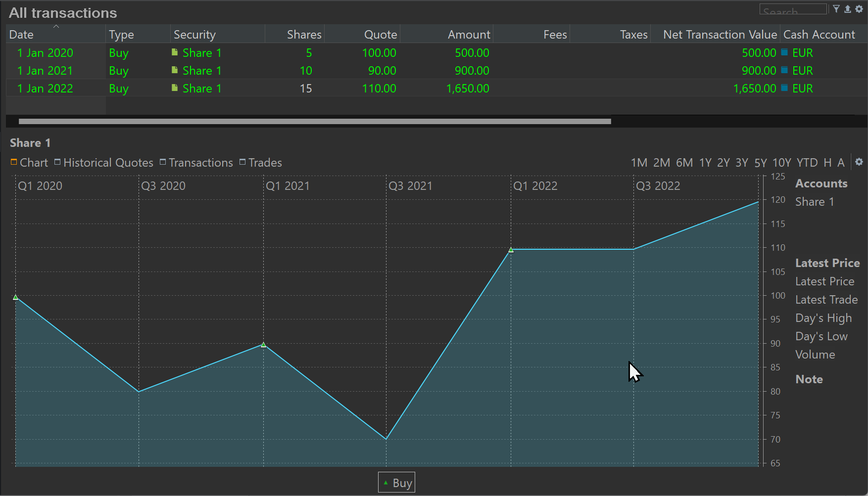Click the quote value 90.00
The image size is (868, 496).
point(382,70)
